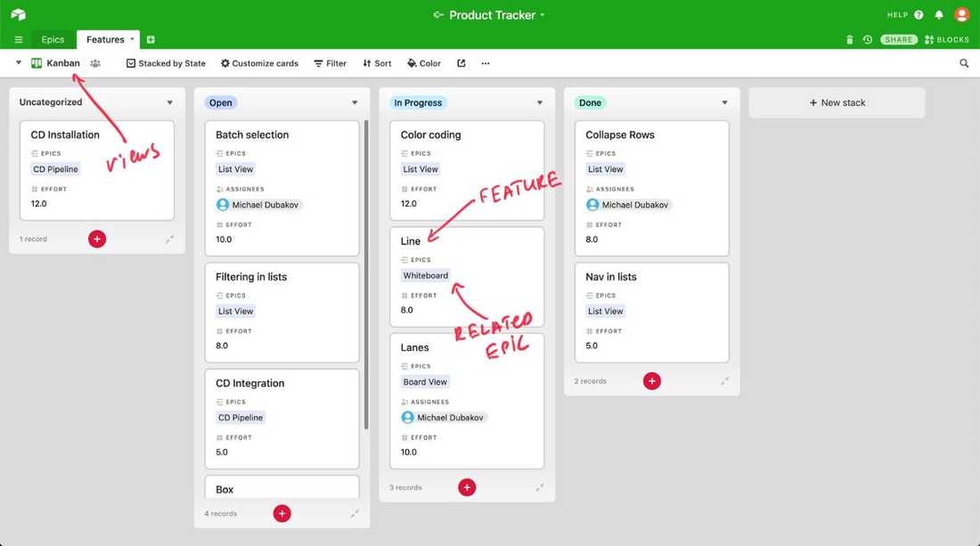Toggle the views sidebar collapse arrow
Screen dimensions: 980x546
point(19,63)
